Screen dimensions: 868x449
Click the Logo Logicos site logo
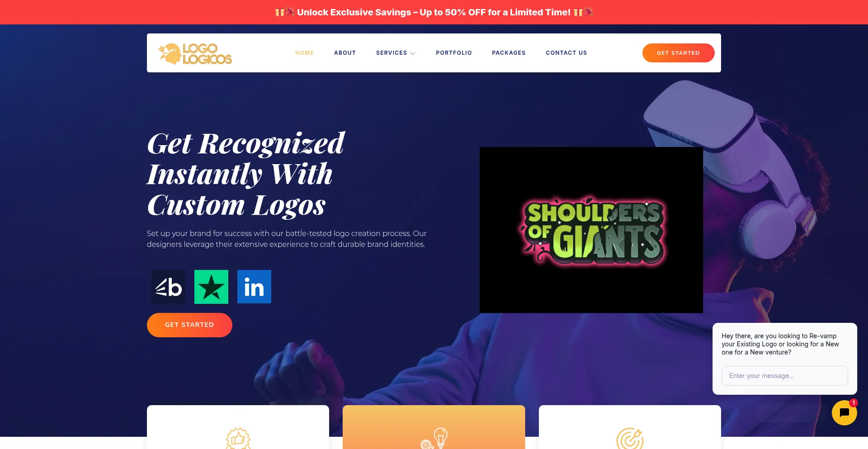tap(195, 53)
